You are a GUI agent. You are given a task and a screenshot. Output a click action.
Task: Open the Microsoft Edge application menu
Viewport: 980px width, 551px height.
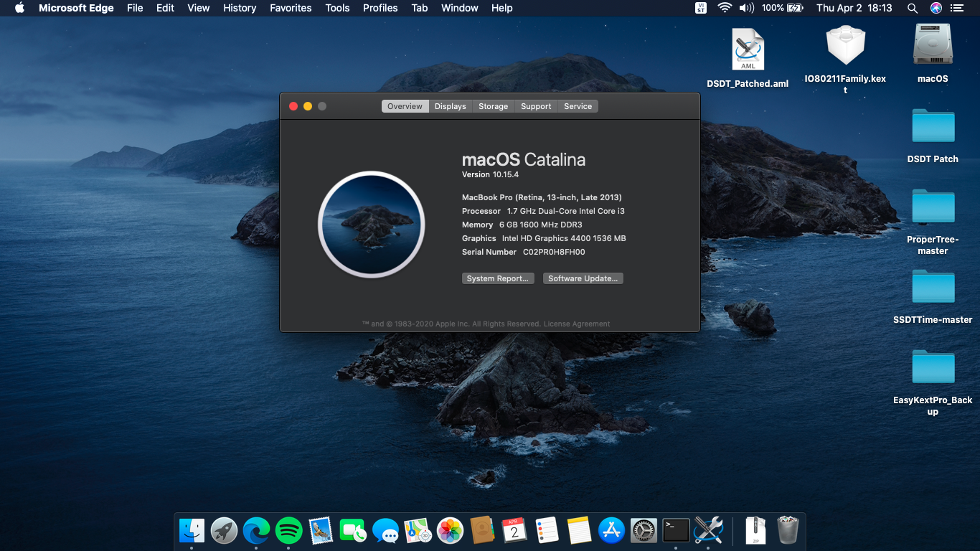click(x=76, y=8)
